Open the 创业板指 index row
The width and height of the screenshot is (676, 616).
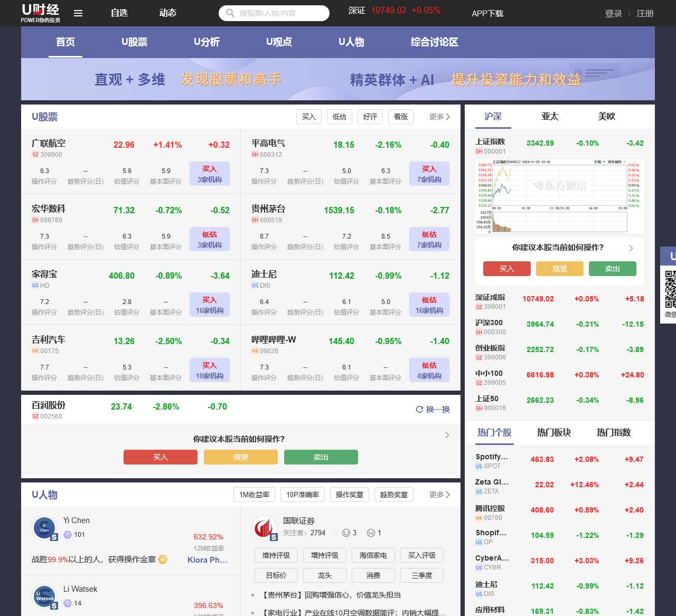[560, 352]
